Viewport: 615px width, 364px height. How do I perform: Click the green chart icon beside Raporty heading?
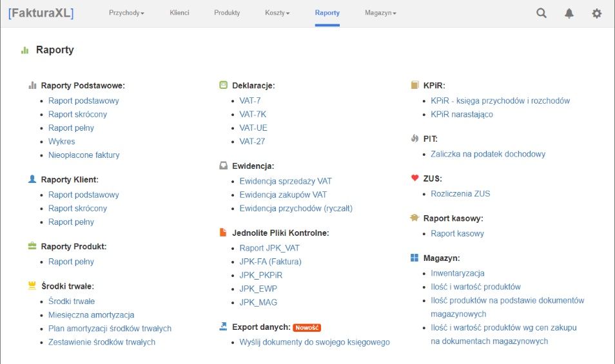click(x=25, y=50)
